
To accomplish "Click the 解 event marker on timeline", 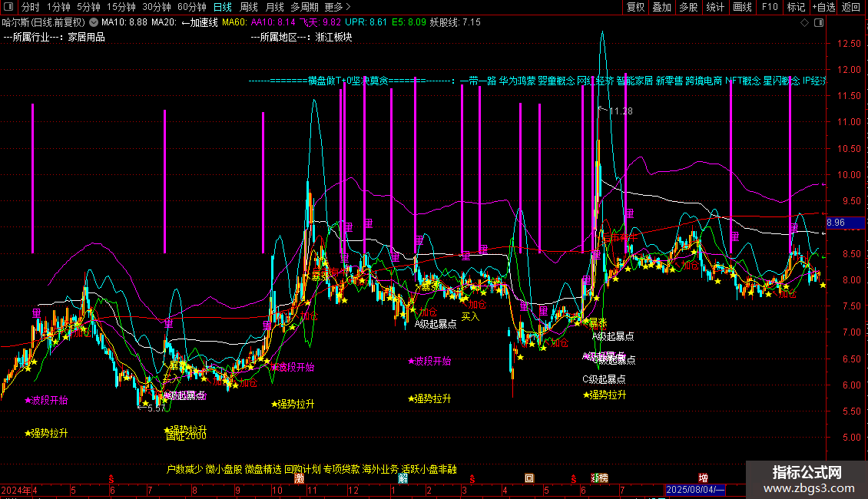I will (403, 478).
